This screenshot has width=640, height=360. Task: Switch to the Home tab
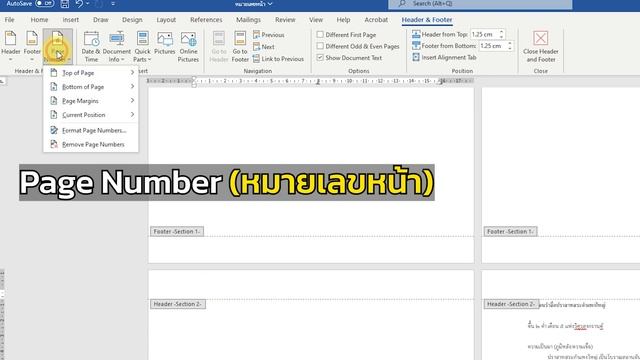click(x=39, y=20)
